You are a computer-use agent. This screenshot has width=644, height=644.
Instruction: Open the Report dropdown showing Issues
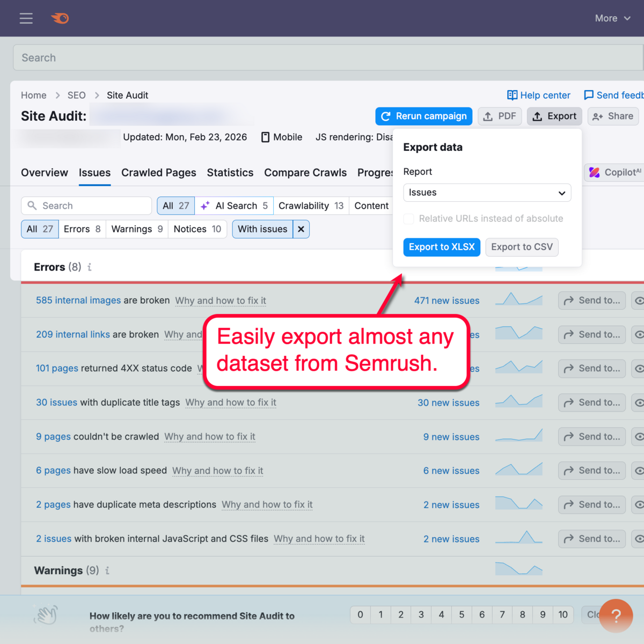486,193
